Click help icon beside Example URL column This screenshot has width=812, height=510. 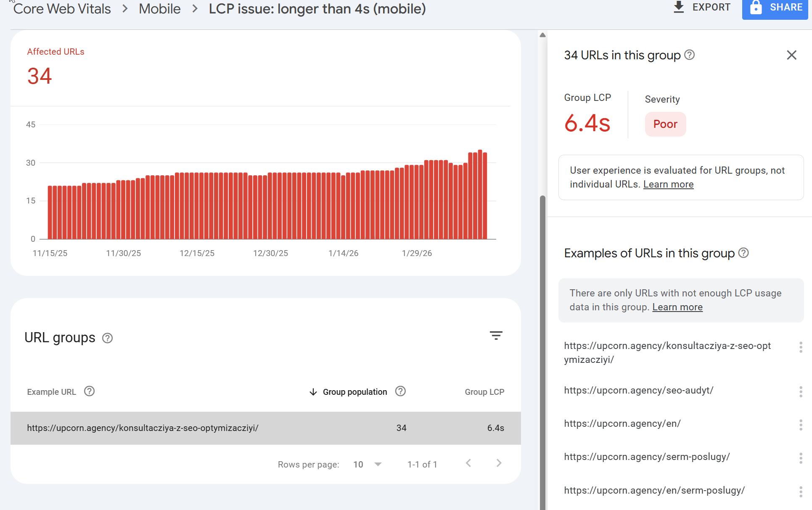[89, 391]
